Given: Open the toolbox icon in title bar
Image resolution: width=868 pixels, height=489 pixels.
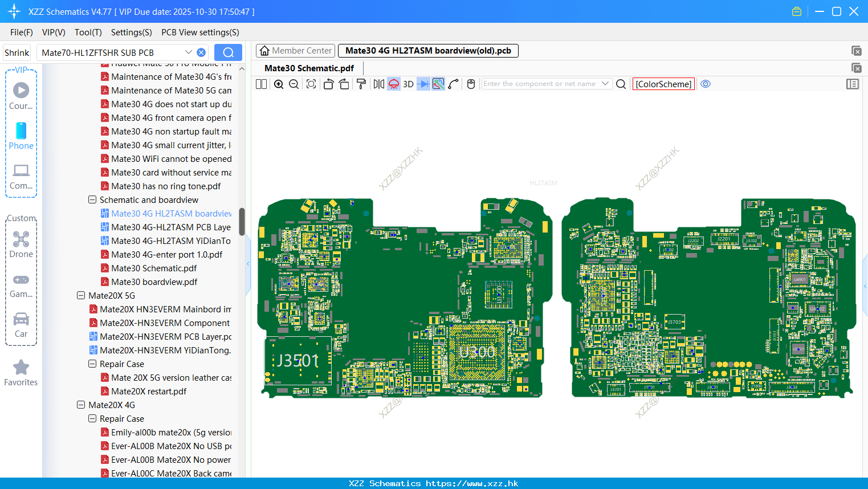Looking at the screenshot, I should coord(797,11).
